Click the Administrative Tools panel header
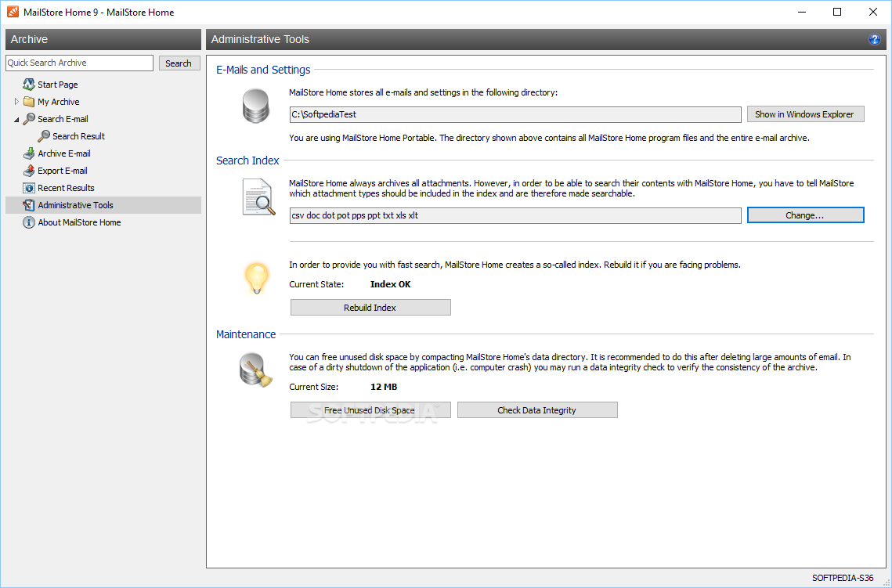892x588 pixels. 546,39
